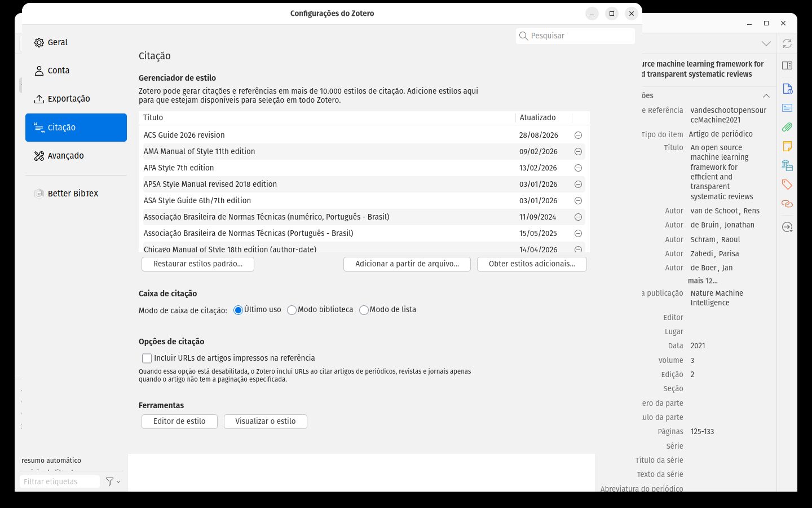The height and width of the screenshot is (508, 812).
Task: Select the Modo de lista radio option
Action: pos(364,310)
